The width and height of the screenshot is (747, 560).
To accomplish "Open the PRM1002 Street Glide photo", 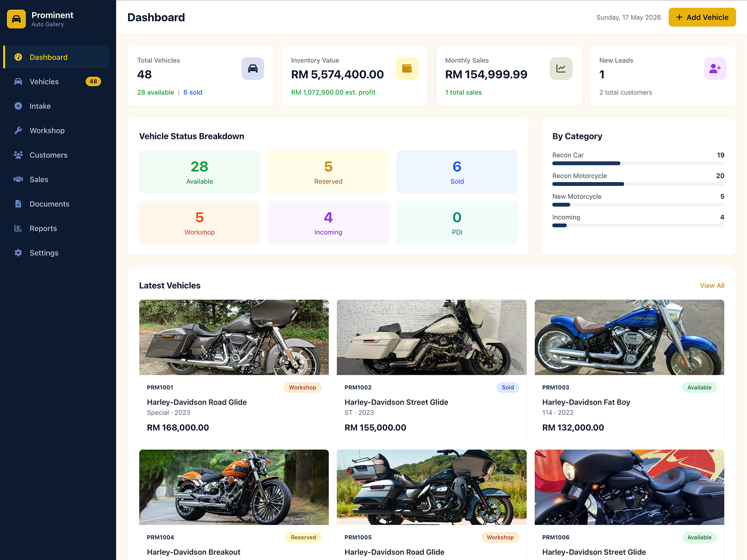I will (x=431, y=337).
